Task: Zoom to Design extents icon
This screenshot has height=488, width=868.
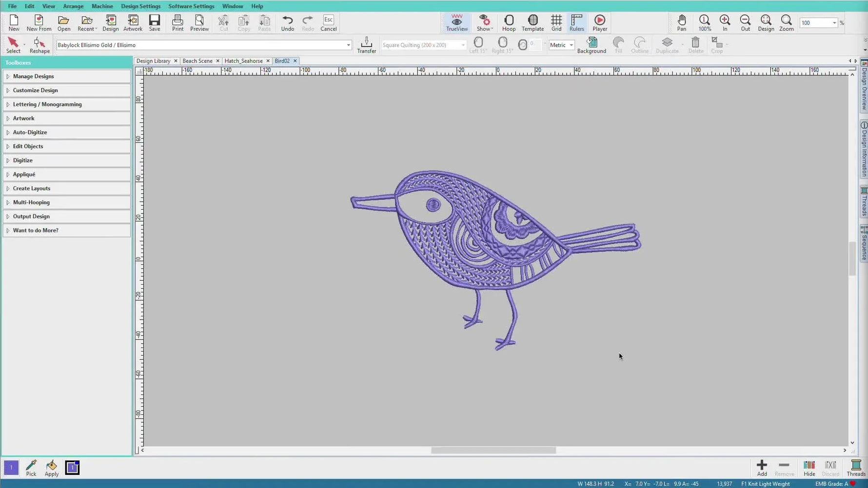Action: (x=766, y=23)
